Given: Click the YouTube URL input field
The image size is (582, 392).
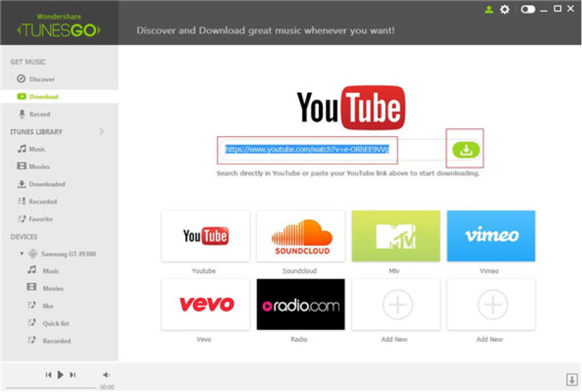Looking at the screenshot, I should (334, 149).
